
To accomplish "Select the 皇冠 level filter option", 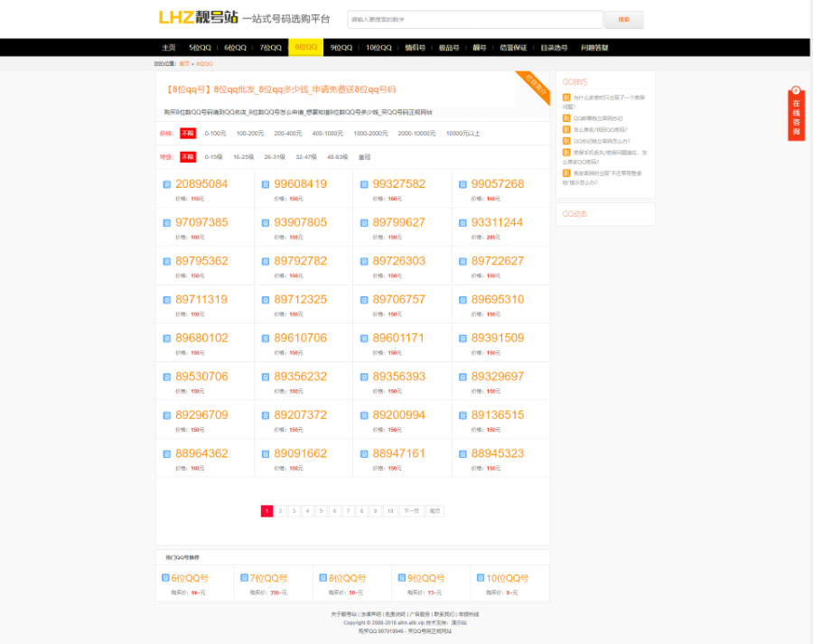I will coord(364,157).
